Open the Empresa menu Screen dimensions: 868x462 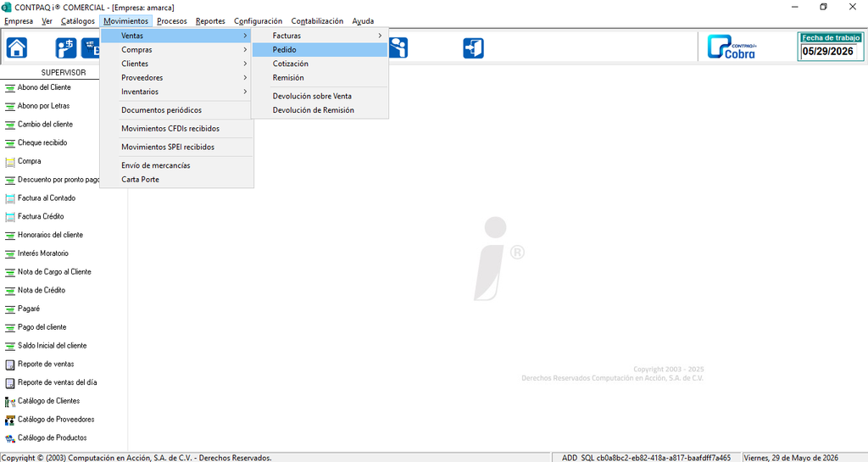(19, 21)
